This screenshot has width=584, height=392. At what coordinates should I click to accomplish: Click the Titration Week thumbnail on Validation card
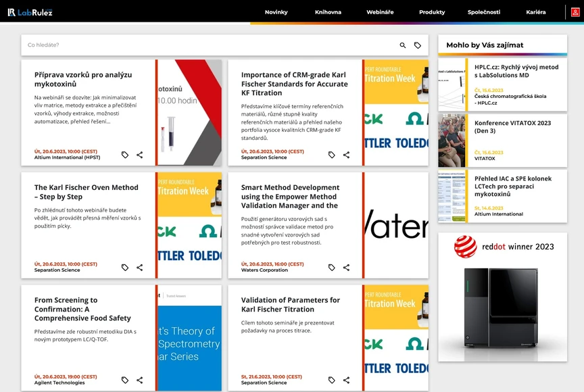click(396, 338)
